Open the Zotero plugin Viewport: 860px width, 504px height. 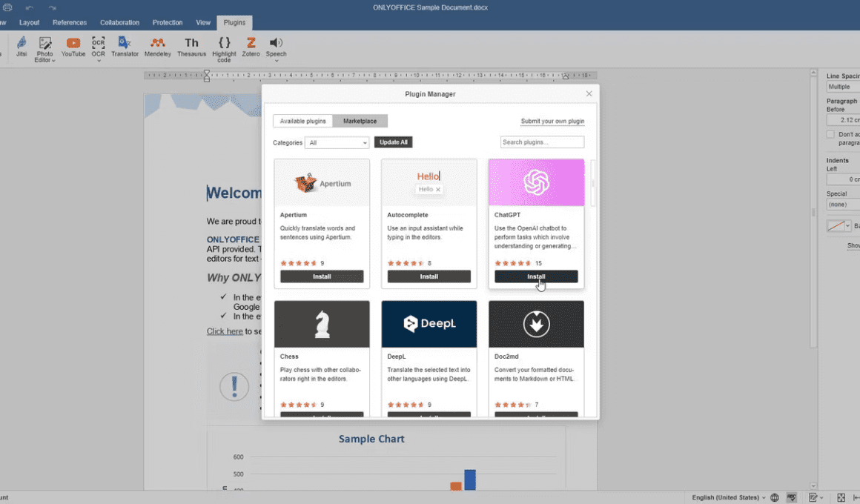pyautogui.click(x=251, y=47)
